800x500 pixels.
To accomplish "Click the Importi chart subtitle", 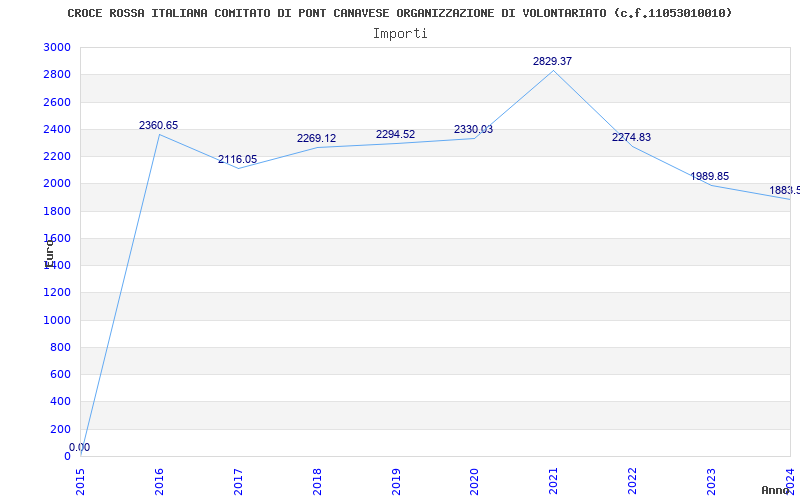I will pos(400,34).
